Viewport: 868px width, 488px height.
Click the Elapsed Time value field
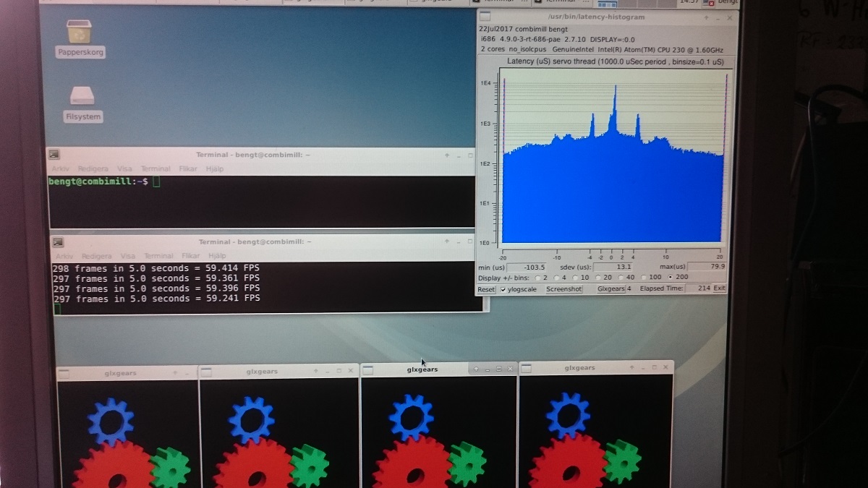(x=697, y=288)
